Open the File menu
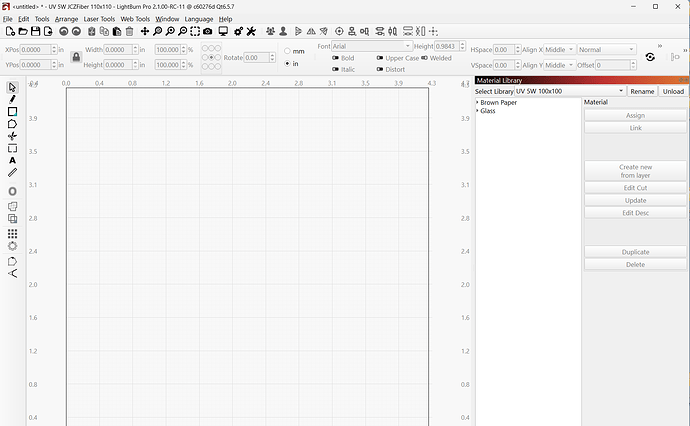This screenshot has height=426, width=690. tap(8, 19)
